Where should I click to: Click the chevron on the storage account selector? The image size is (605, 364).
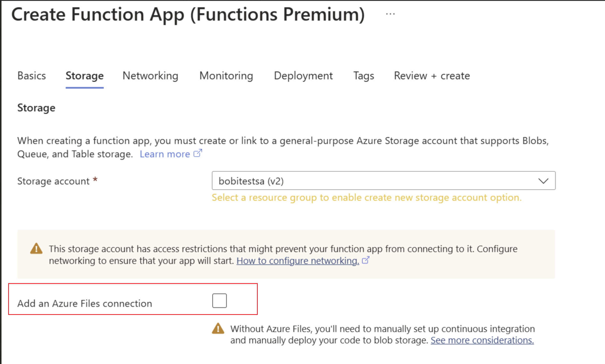point(543,181)
